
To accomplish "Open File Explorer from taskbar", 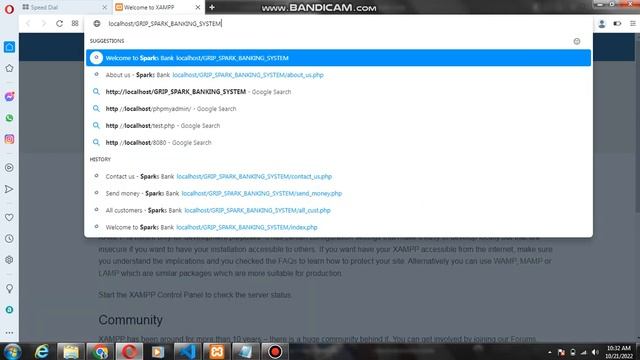I will click(71, 351).
